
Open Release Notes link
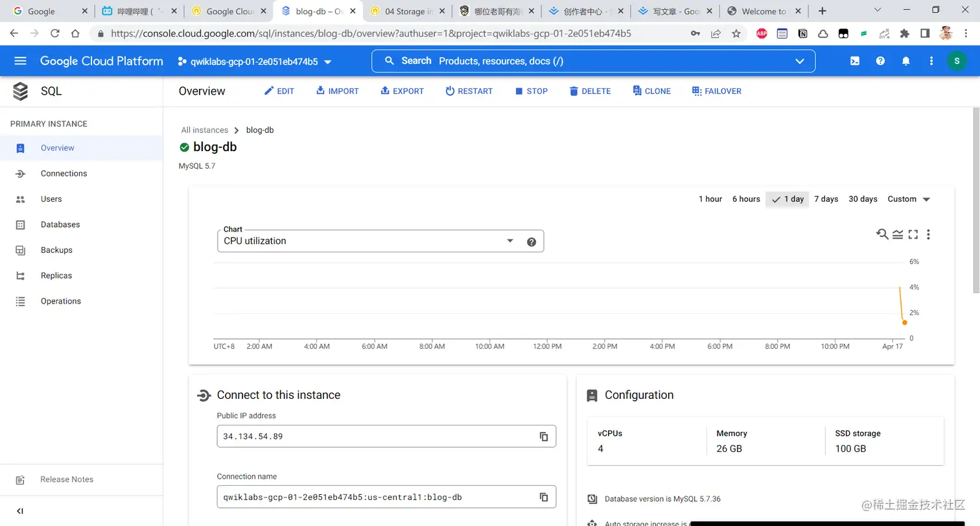coord(67,480)
